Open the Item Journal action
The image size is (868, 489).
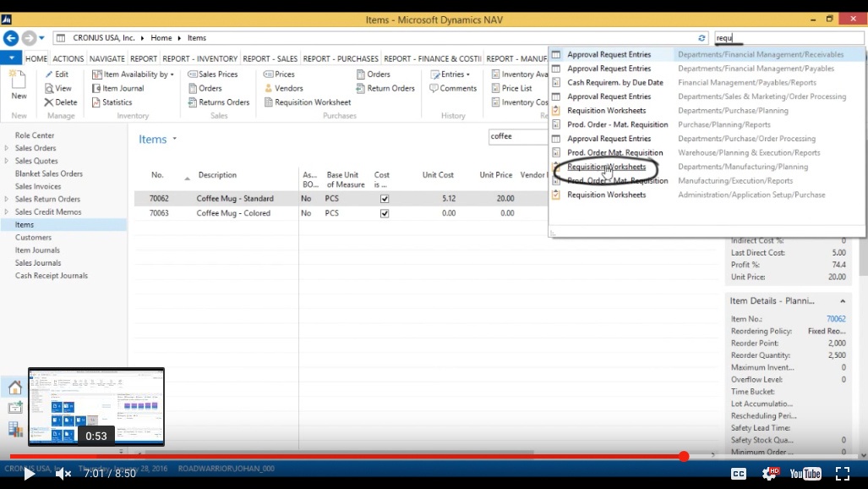coord(118,88)
